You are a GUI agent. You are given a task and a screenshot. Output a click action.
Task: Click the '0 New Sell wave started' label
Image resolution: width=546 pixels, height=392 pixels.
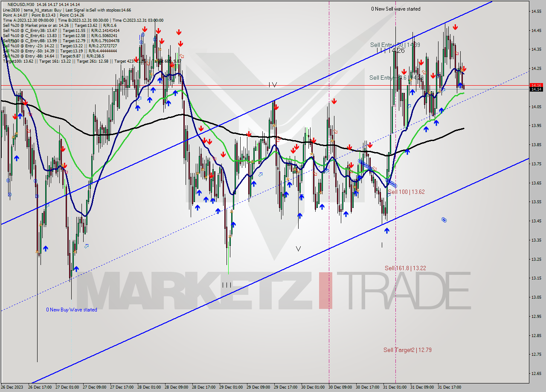click(x=395, y=9)
